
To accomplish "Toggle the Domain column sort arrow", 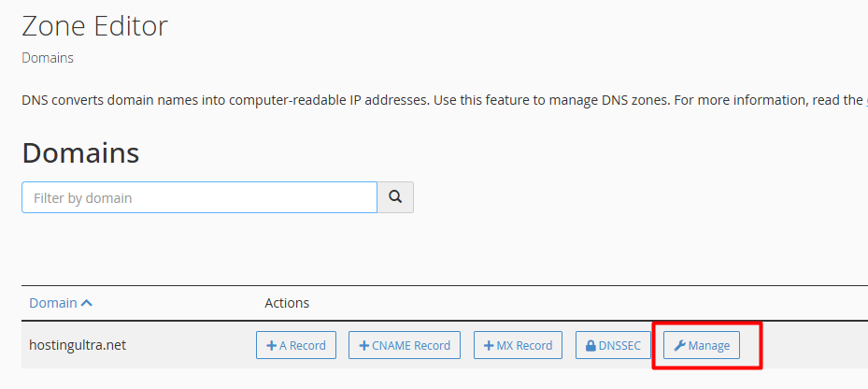I will pyautogui.click(x=87, y=303).
